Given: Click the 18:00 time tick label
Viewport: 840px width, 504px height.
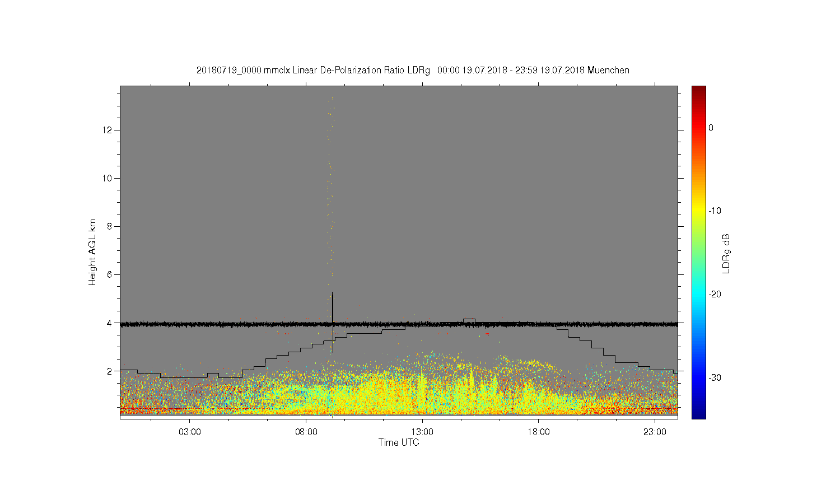Looking at the screenshot, I should (x=538, y=432).
